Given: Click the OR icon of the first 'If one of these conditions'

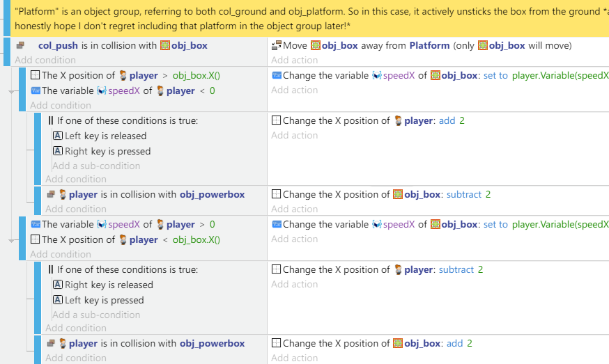Looking at the screenshot, I should (50, 120).
